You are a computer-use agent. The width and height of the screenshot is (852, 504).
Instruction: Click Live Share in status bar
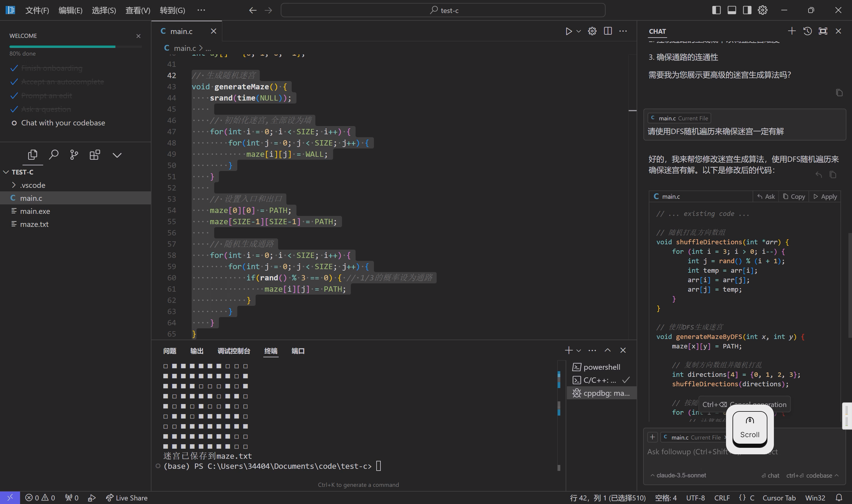(x=127, y=498)
